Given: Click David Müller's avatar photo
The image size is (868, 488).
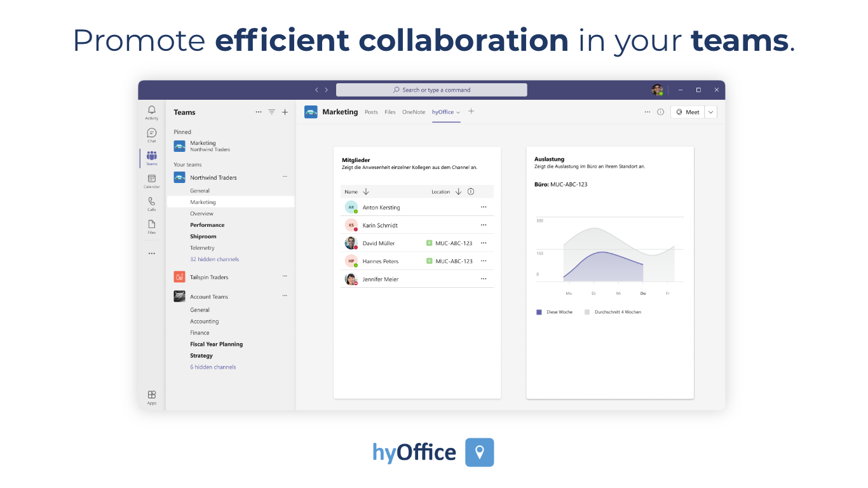Looking at the screenshot, I should coord(351,243).
